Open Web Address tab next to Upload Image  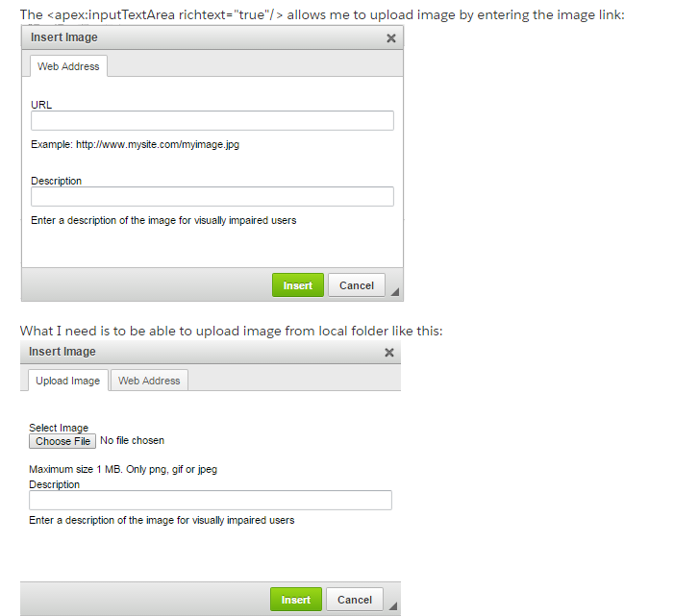pyautogui.click(x=149, y=381)
